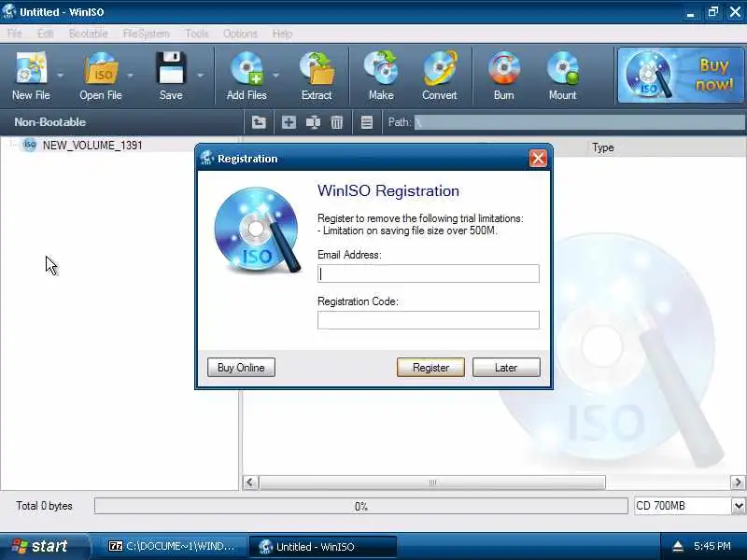Click the up-folder icon in path bar
This screenshot has height=560, width=747.
pyautogui.click(x=259, y=122)
